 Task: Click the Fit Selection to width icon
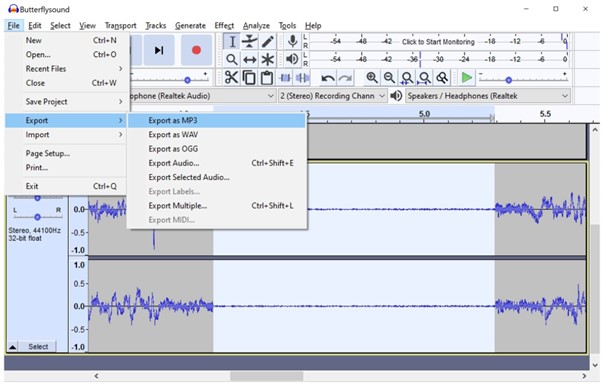pos(407,78)
